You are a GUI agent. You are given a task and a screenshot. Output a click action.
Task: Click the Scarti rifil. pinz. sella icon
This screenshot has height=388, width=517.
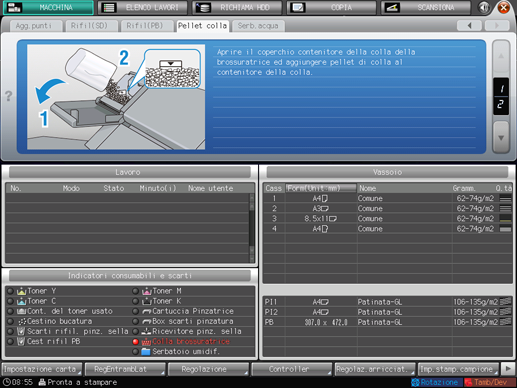[21, 331]
